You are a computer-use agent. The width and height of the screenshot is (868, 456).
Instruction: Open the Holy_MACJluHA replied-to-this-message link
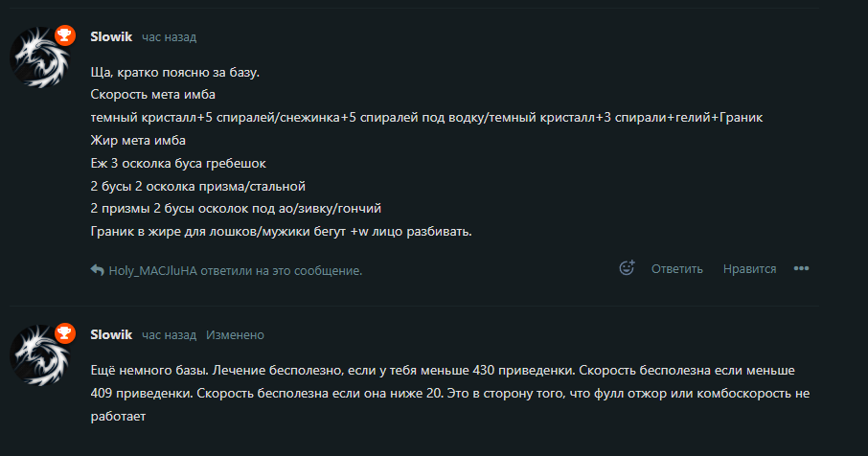click(236, 270)
